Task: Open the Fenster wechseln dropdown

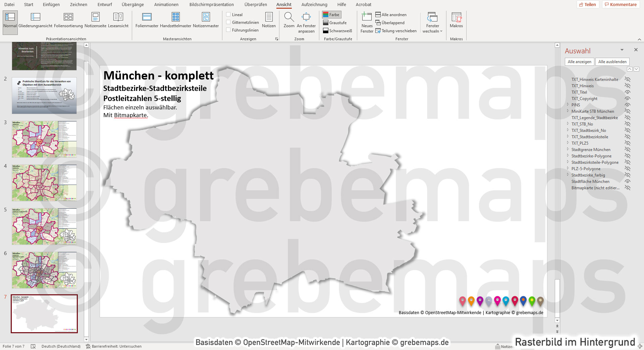Action: (432, 22)
